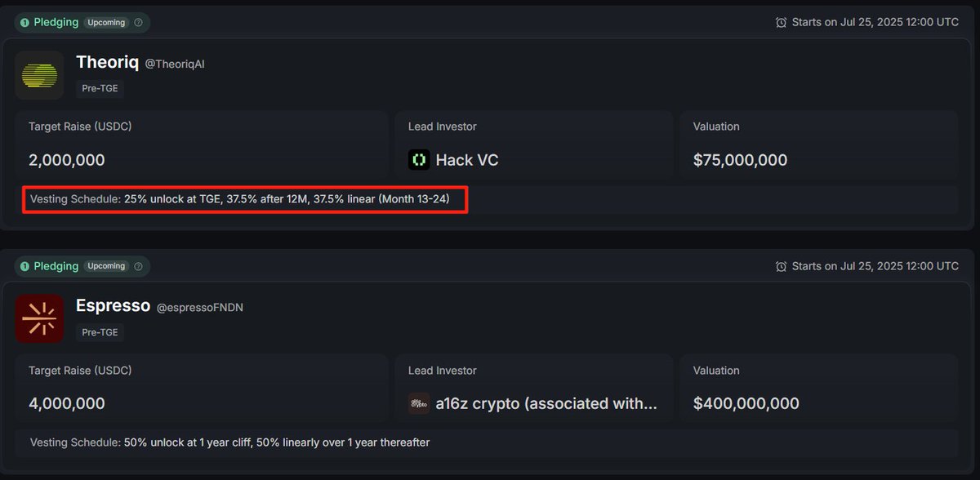Viewport: 980px width, 480px height.
Task: Click the Theoriq project logo
Action: tap(39, 75)
